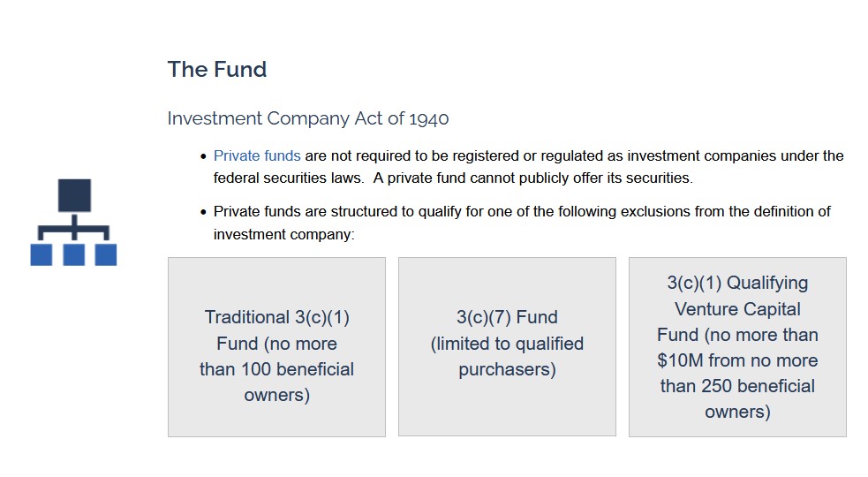Click the Investment Company Act of 1940 subheading
868x477 pixels.
click(308, 118)
